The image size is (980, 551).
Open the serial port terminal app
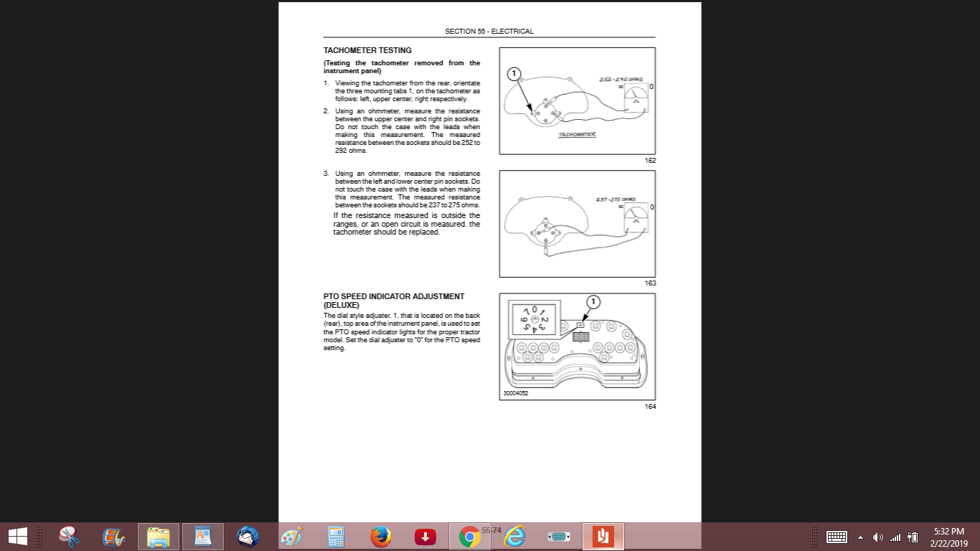tap(558, 536)
